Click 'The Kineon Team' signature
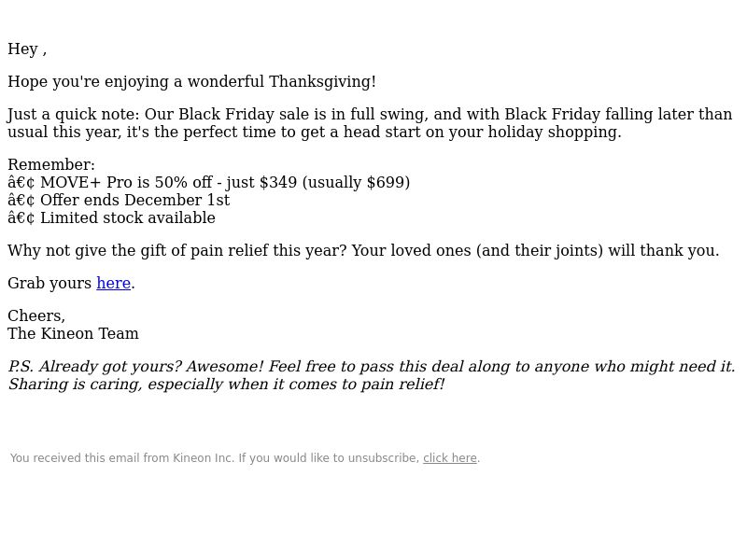 pyautogui.click(x=73, y=333)
